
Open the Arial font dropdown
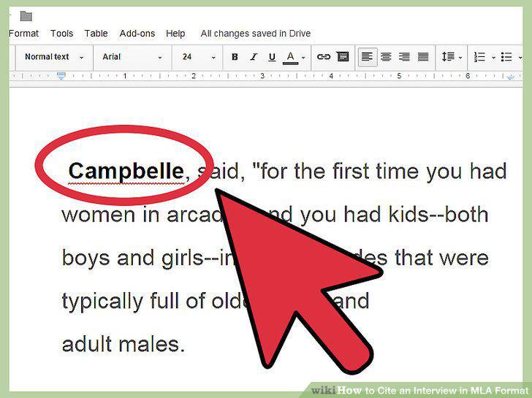coord(132,57)
